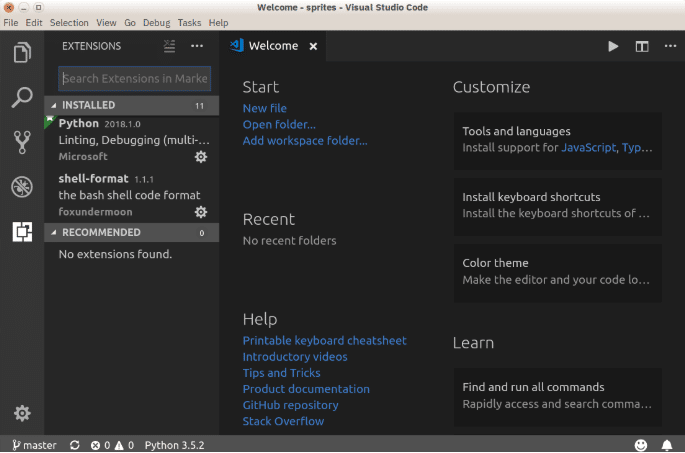Open warnings count in status bar
This screenshot has height=453, width=685.
125,445
